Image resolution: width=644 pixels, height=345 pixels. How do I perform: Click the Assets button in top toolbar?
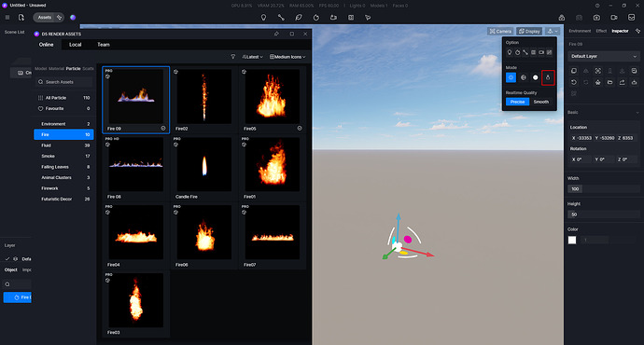pos(45,18)
